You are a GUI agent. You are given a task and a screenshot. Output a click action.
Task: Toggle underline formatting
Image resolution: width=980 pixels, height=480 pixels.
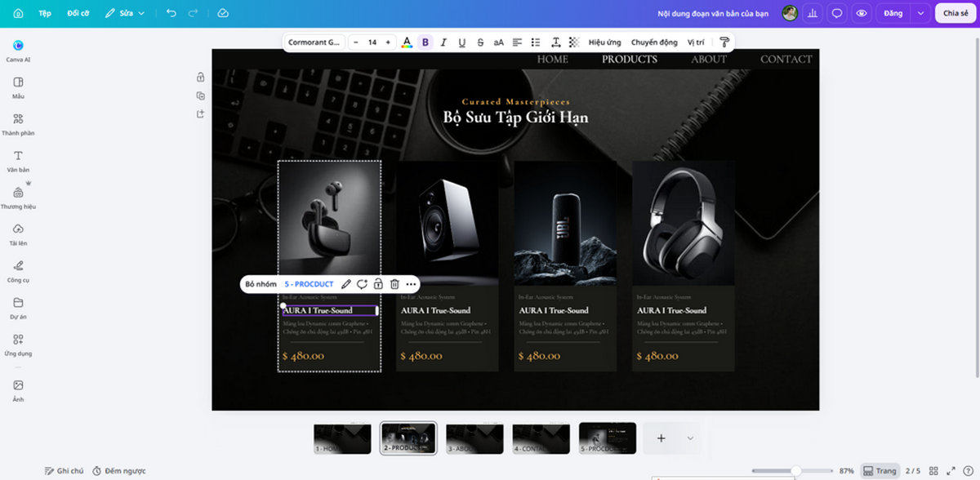point(461,42)
